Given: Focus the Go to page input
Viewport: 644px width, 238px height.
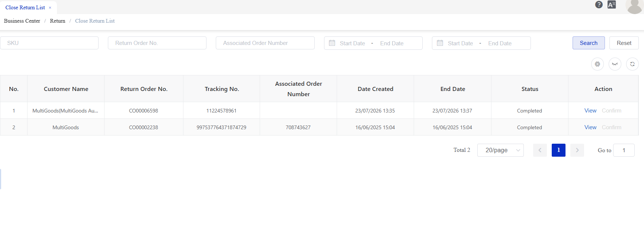Looking at the screenshot, I should pos(624,150).
